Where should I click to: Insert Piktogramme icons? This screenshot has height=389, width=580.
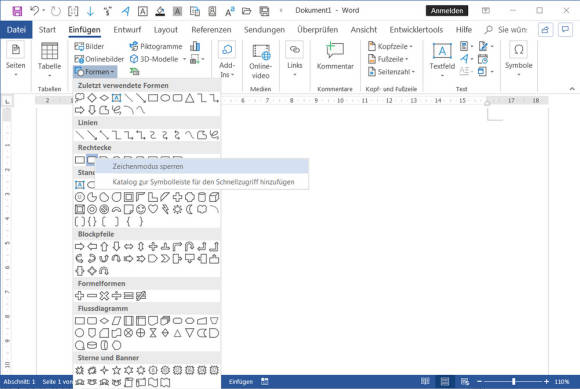(x=156, y=46)
